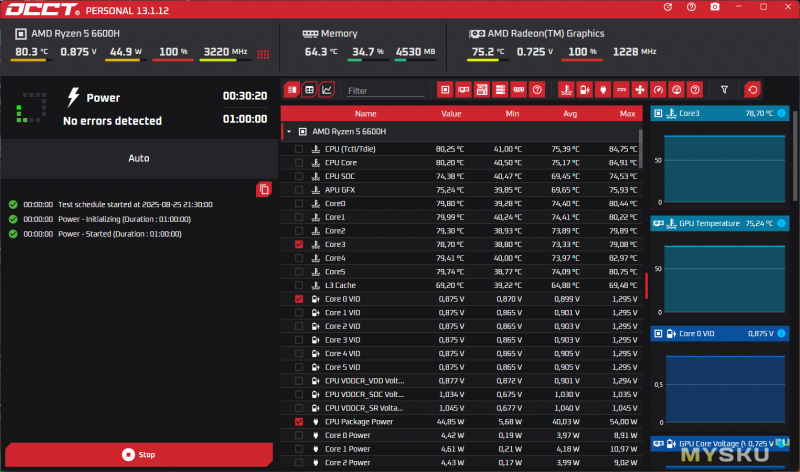800x472 pixels.
Task: Click the Auto mode button
Action: point(139,158)
